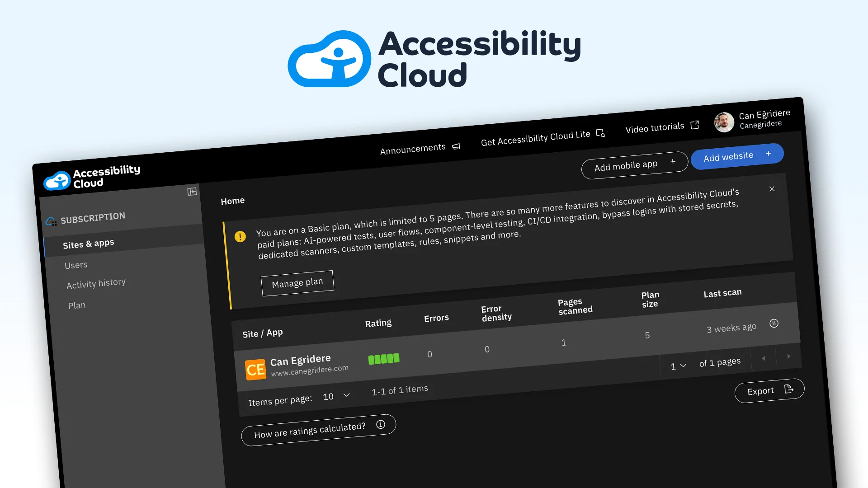Pause scanning with the circle icon in the Last scan column
868x488 pixels.
pyautogui.click(x=774, y=324)
